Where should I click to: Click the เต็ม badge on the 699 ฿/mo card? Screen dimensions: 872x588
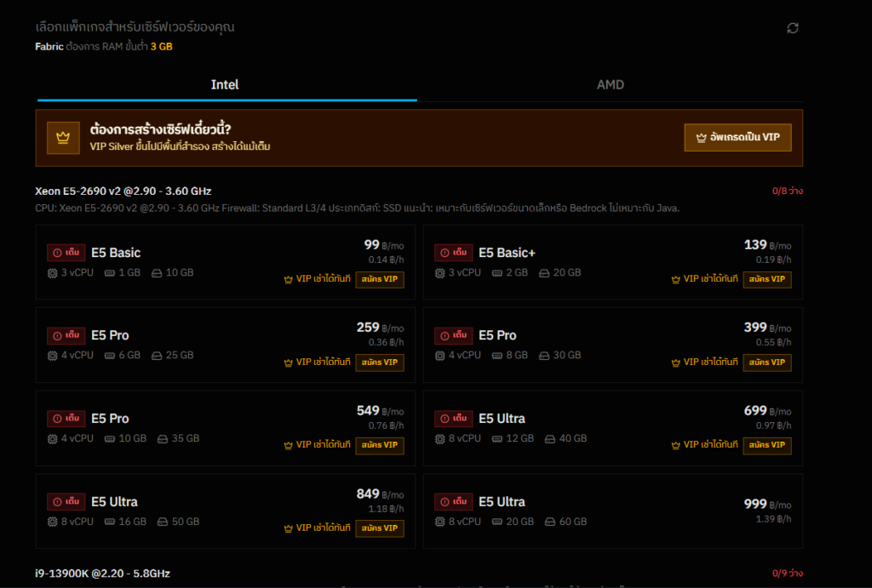point(454,419)
